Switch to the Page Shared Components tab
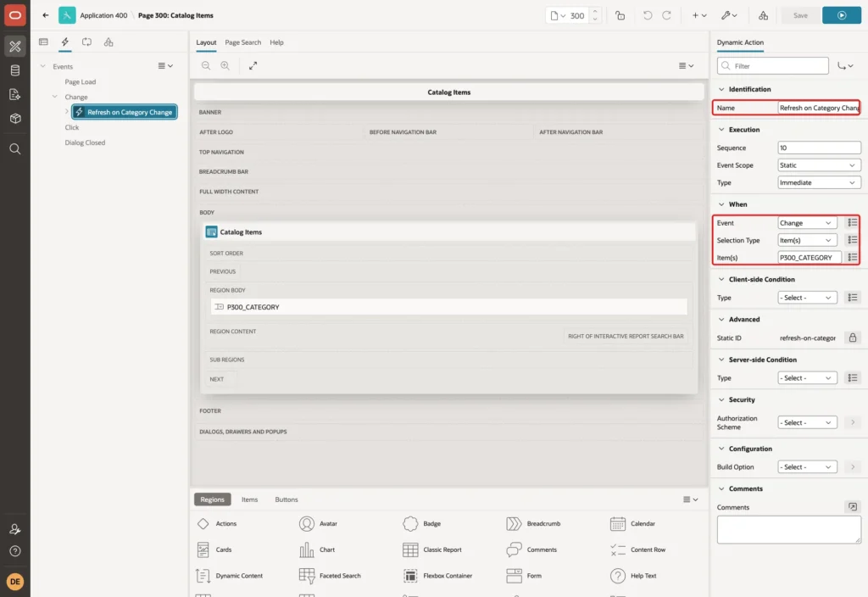This screenshot has height=597, width=868. [x=108, y=42]
